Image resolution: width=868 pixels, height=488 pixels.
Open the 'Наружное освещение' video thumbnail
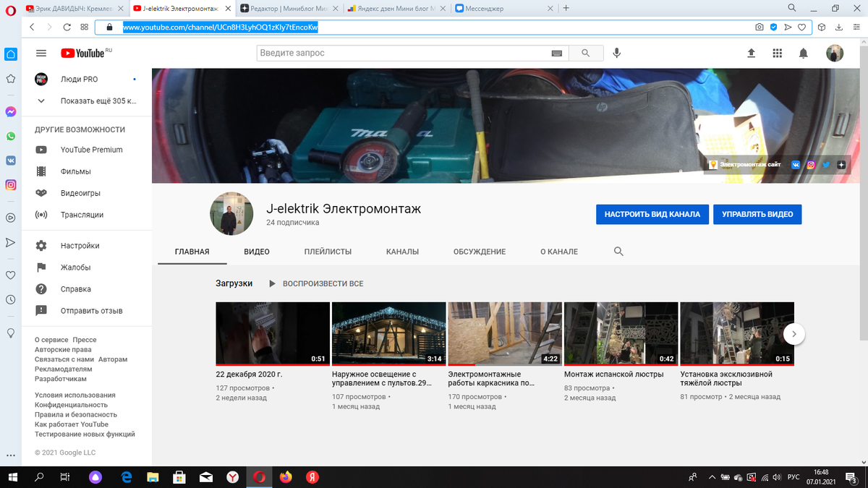tap(388, 333)
